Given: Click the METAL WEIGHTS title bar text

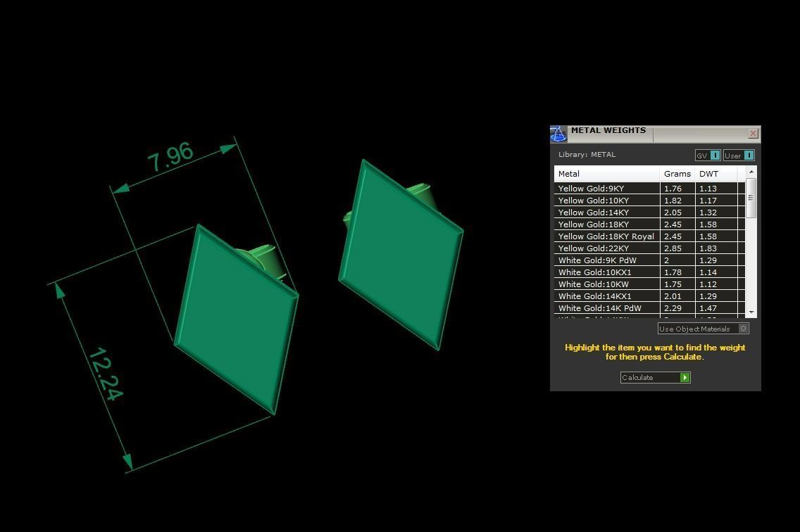Looking at the screenshot, I should pos(608,130).
